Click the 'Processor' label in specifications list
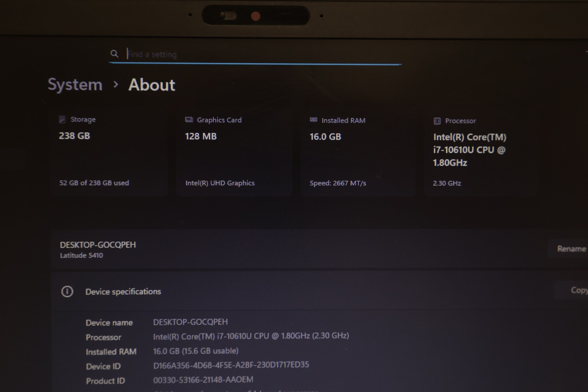 pyautogui.click(x=103, y=337)
